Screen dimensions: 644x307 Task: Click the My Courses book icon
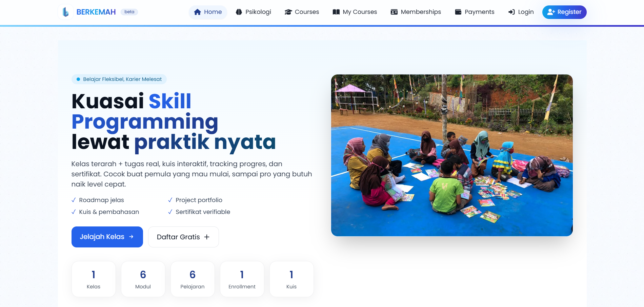pos(336,12)
